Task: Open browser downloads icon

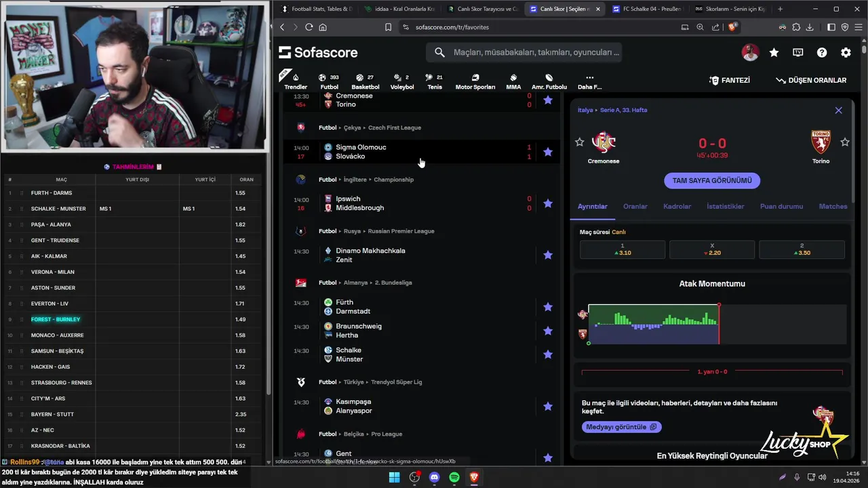Action: (x=810, y=27)
